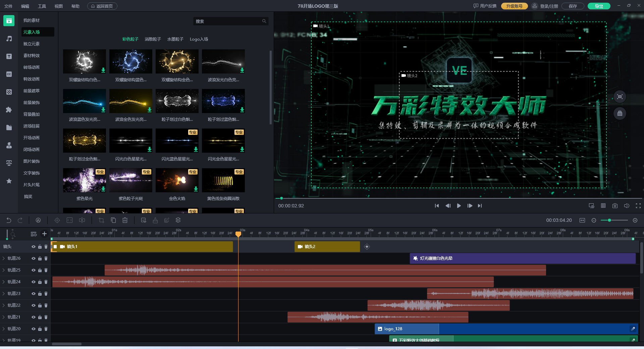The image size is (644, 349).
Task: Open the music library sidebar icon
Action: click(x=9, y=39)
